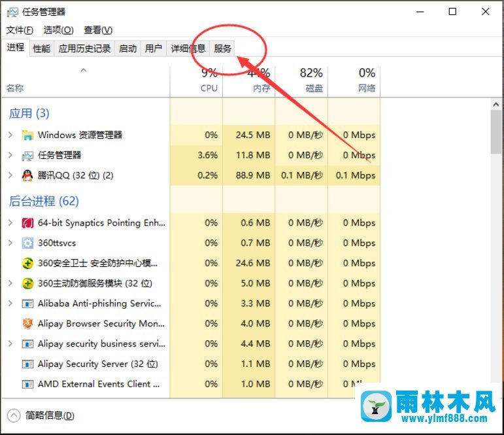This screenshot has width=504, height=435.
Task: Sort by the 名称 column header
Action: pos(85,82)
